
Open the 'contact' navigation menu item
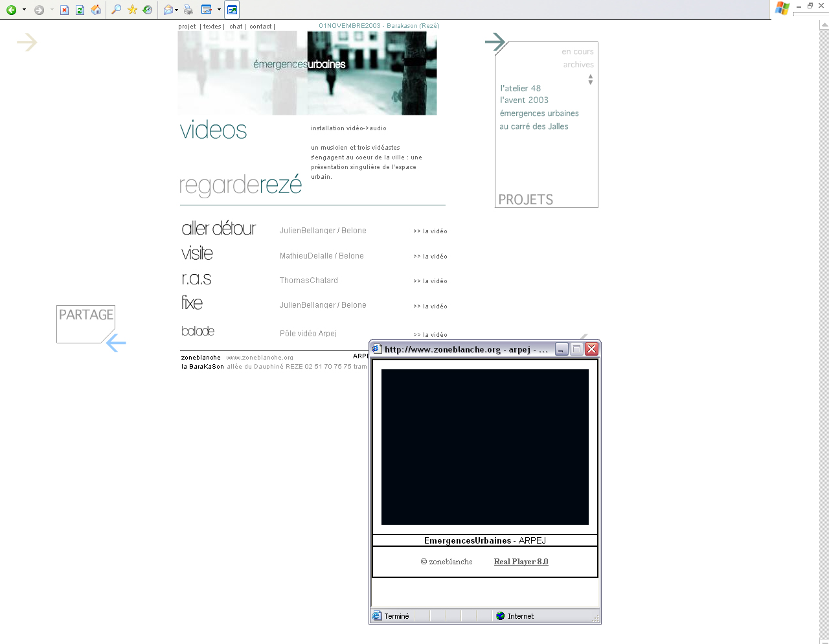tap(260, 27)
